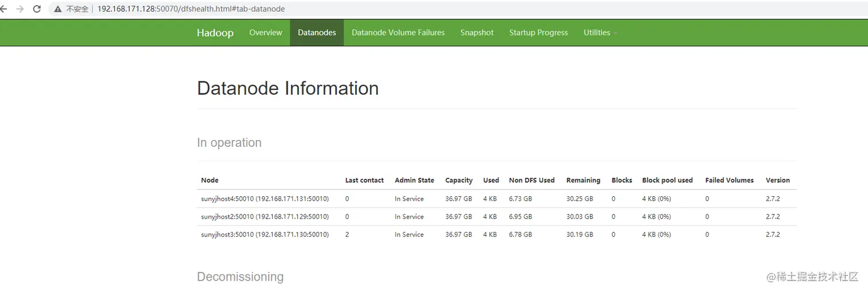Click the Capacity column header
The width and height of the screenshot is (868, 292).
459,180
